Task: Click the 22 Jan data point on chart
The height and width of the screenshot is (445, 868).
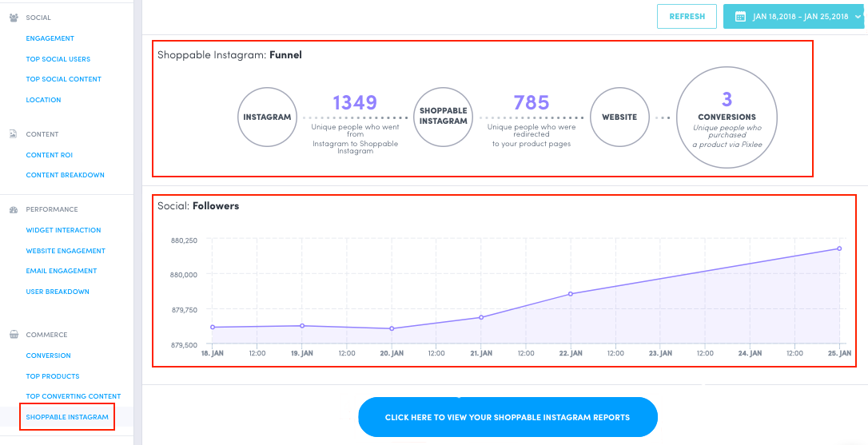Action: click(x=570, y=294)
